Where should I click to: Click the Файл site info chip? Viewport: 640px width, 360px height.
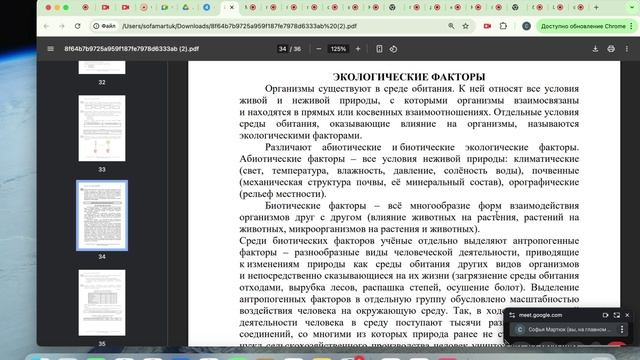click(104, 26)
